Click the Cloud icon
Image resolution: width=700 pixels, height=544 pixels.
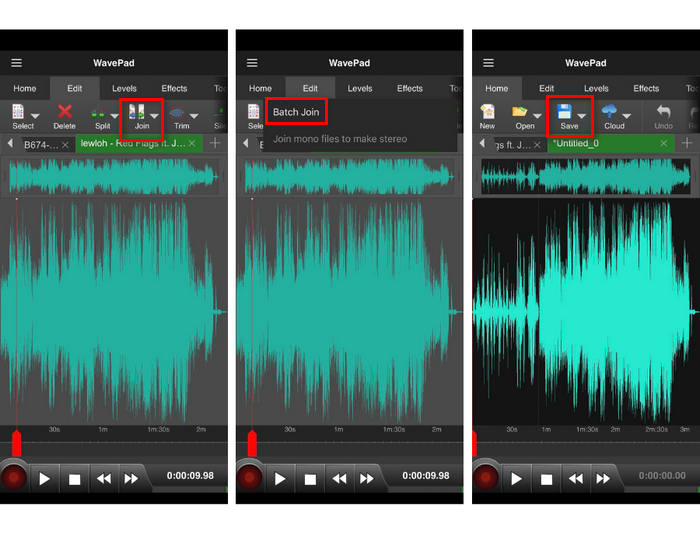coord(609,111)
